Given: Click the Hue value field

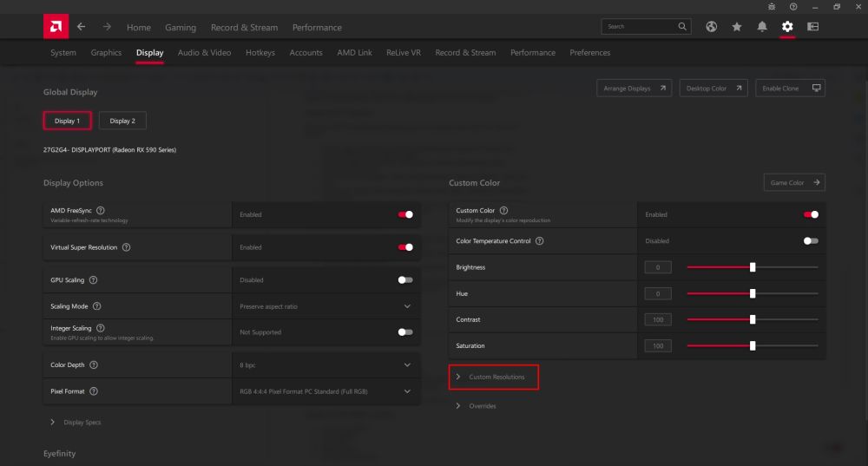Looking at the screenshot, I should (x=658, y=293).
